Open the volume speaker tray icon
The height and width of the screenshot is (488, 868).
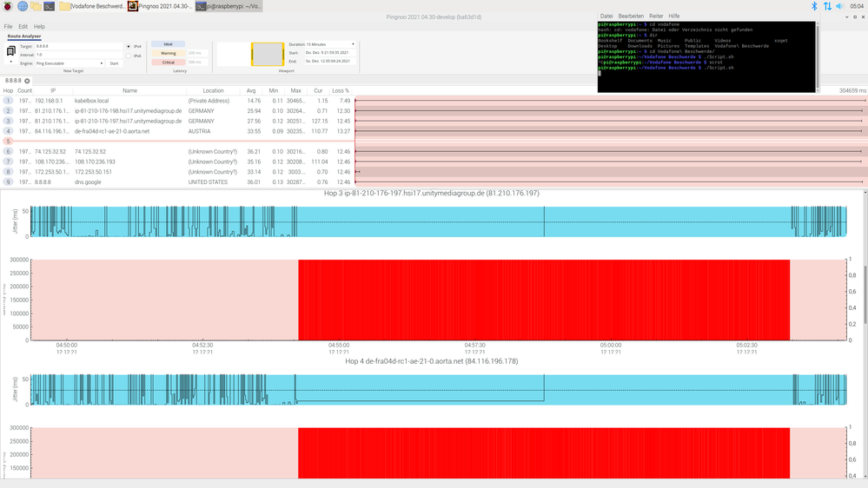tap(840, 6)
